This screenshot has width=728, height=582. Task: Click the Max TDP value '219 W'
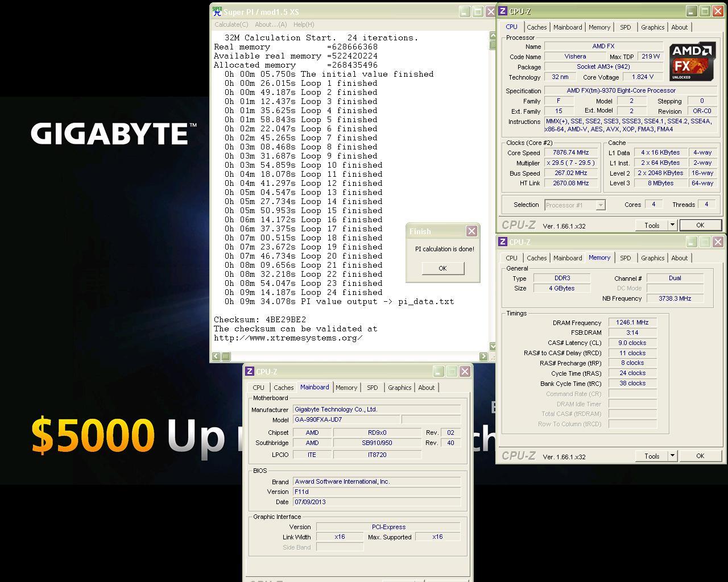pyautogui.click(x=650, y=56)
